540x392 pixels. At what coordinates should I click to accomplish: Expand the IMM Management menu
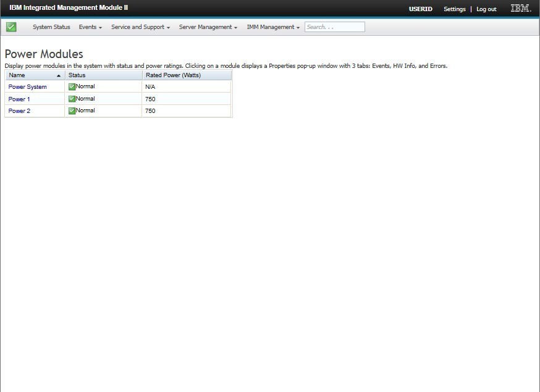[x=273, y=27]
